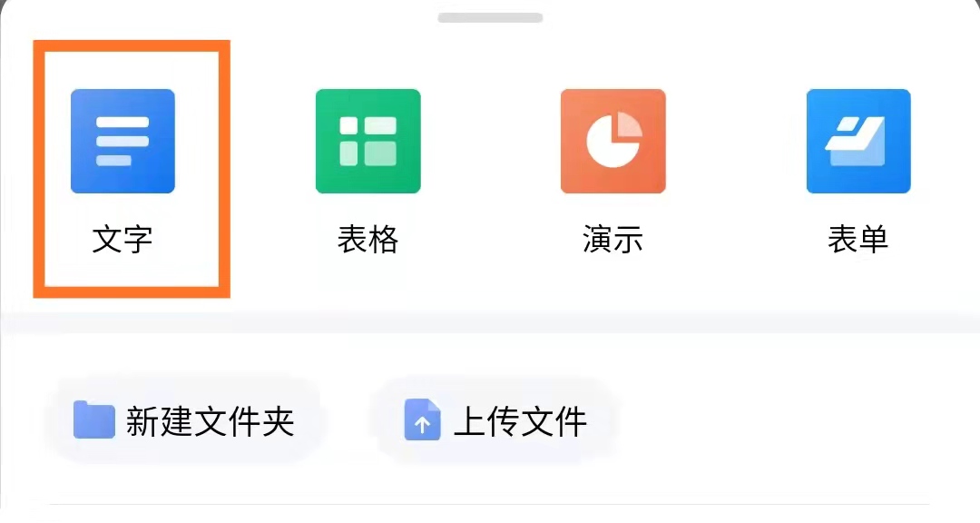Screen dimensions: 980x523
Task: Select the 表格 label text
Action: pyautogui.click(x=368, y=240)
